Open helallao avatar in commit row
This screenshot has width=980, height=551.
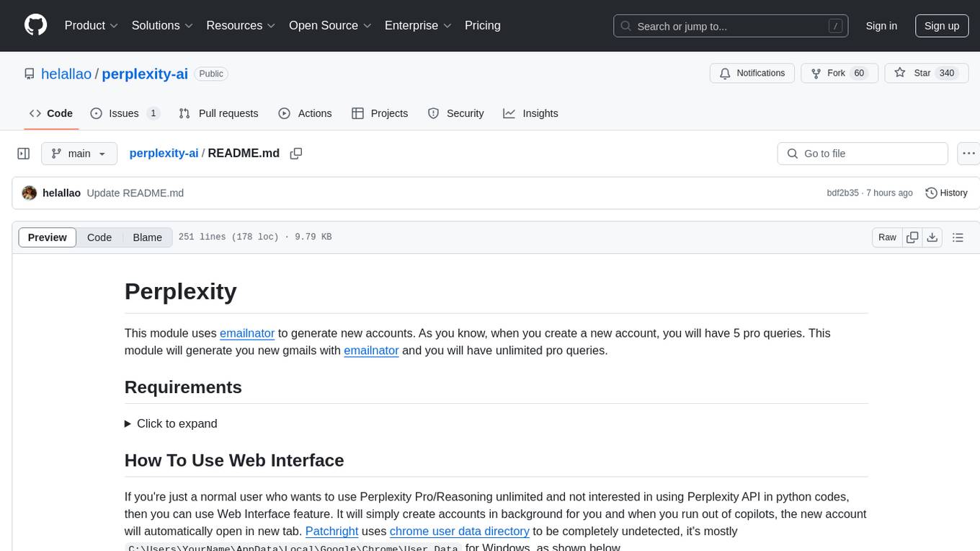pyautogui.click(x=30, y=193)
